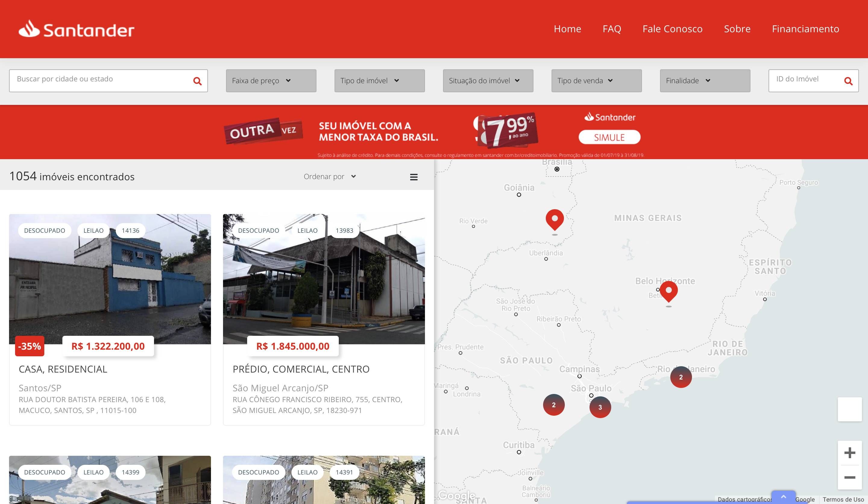Click the CASA, RESIDENCIAL title

[x=63, y=369]
